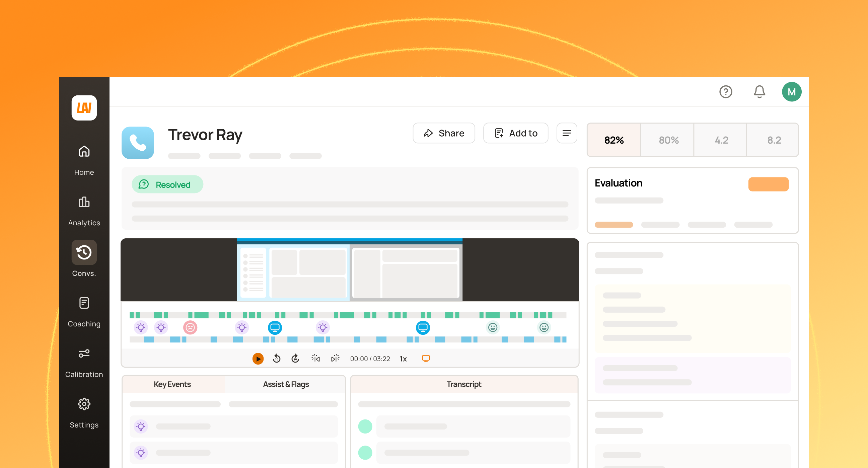Change the 1x playback speed

pos(403,359)
